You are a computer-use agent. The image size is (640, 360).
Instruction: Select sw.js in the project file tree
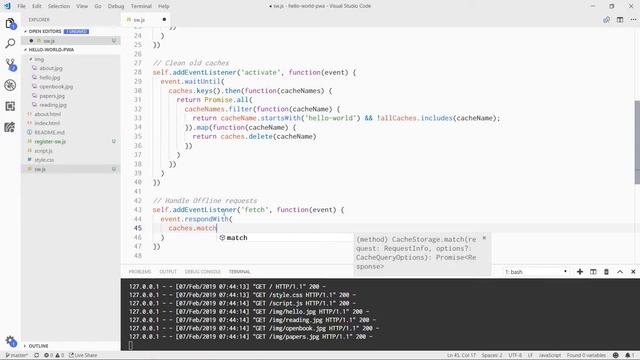click(40, 169)
